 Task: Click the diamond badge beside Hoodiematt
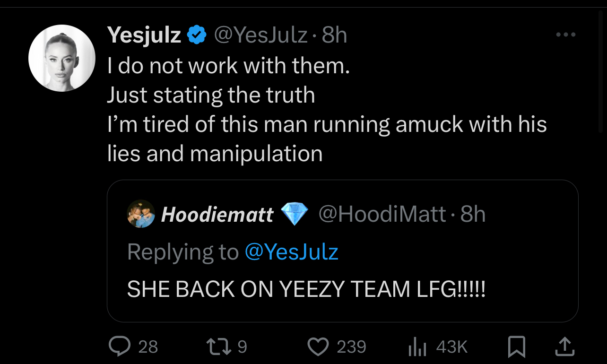coord(295,215)
